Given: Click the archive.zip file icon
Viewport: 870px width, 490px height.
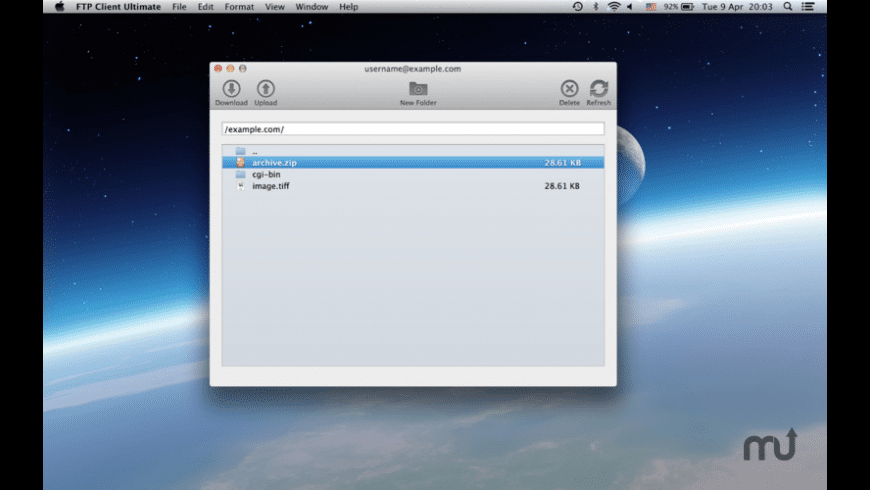Looking at the screenshot, I should coord(240,163).
